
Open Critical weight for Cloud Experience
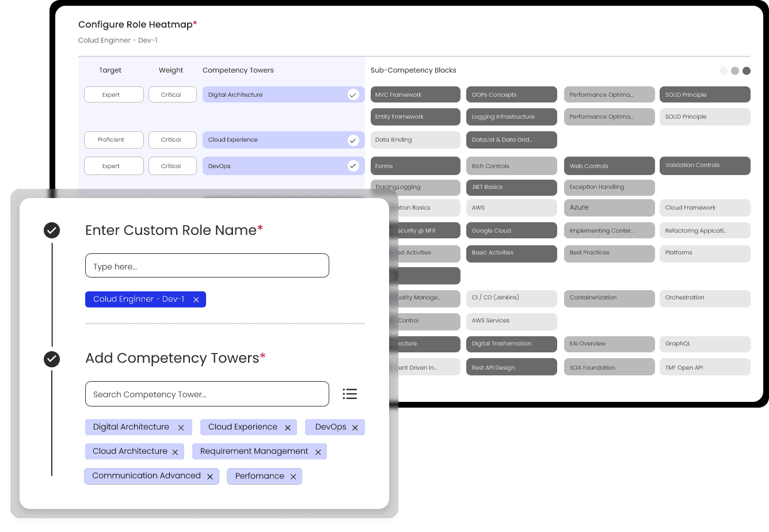click(173, 140)
